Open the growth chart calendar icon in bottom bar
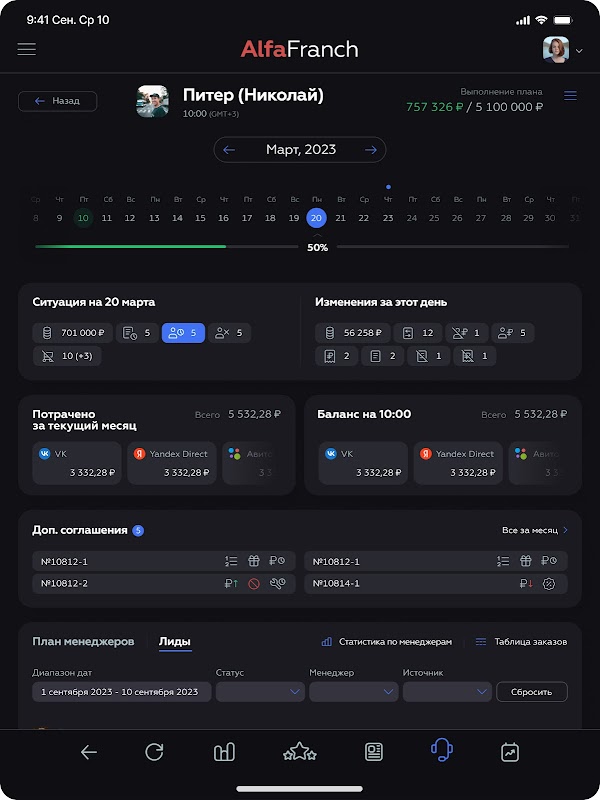The width and height of the screenshot is (600, 800). click(x=510, y=752)
